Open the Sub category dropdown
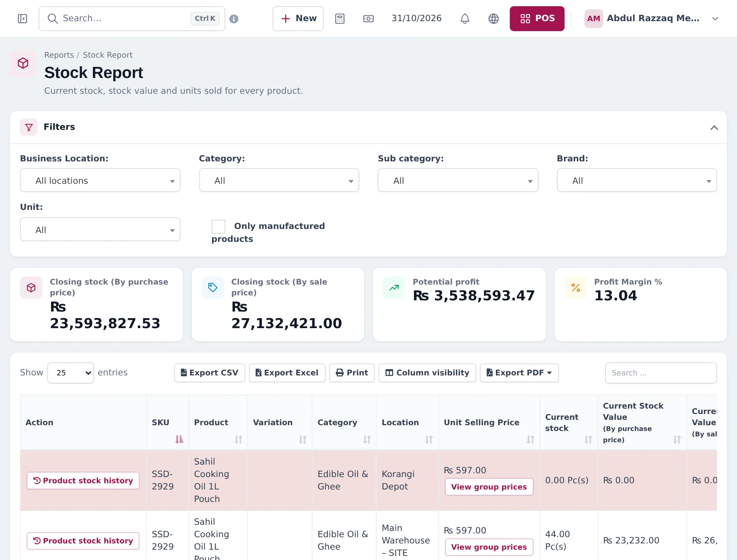This screenshot has height=560, width=737. [x=458, y=180]
